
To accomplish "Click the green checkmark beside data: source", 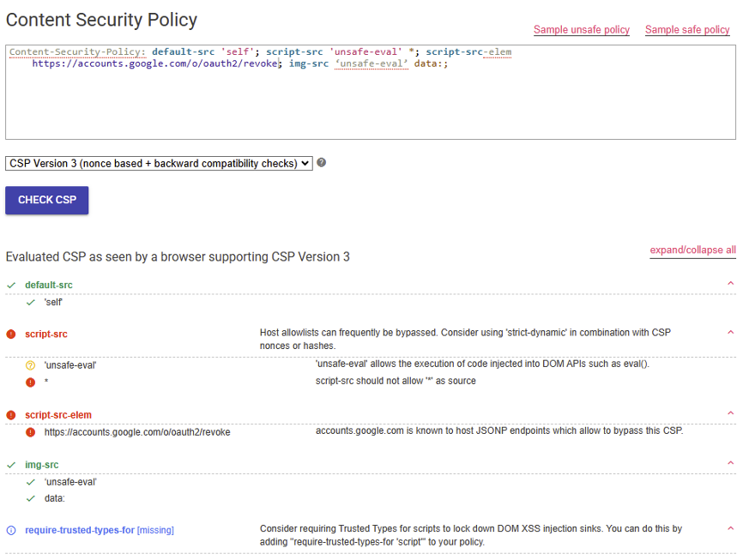I will 31,498.
